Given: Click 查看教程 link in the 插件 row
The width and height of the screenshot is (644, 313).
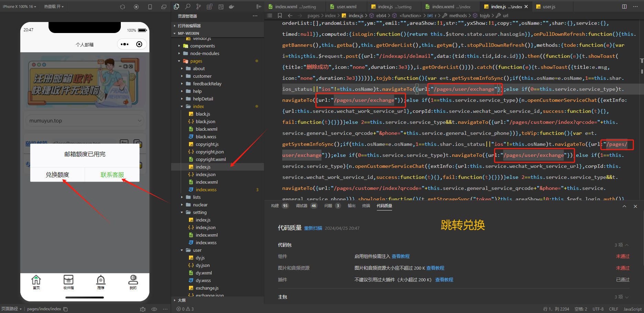Looking at the screenshot, I should (x=444, y=280).
